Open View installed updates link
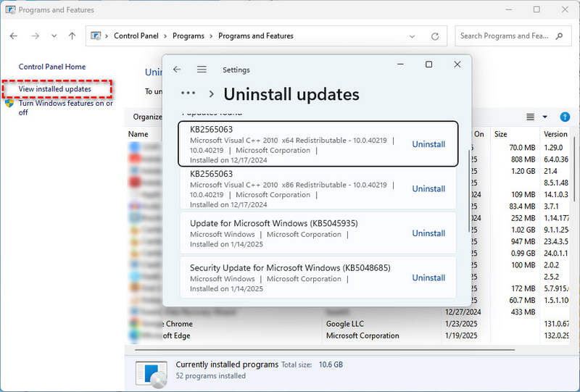The width and height of the screenshot is (580, 392). (55, 88)
